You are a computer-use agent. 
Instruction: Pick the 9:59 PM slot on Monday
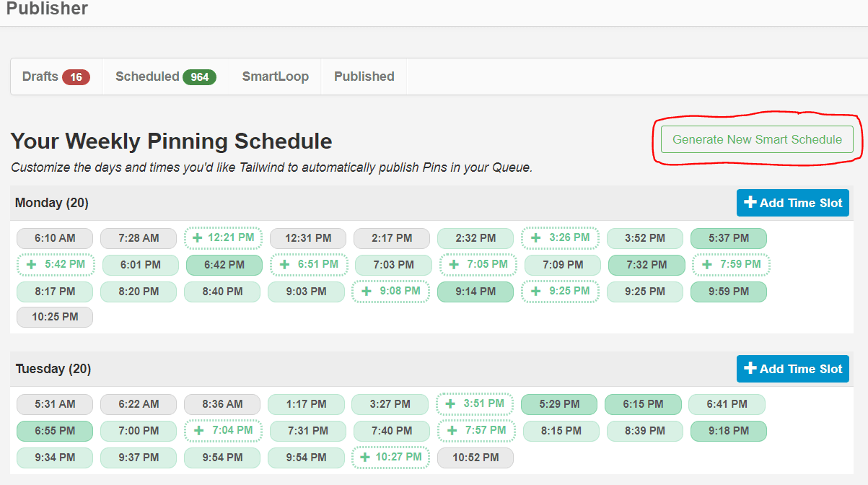point(729,292)
